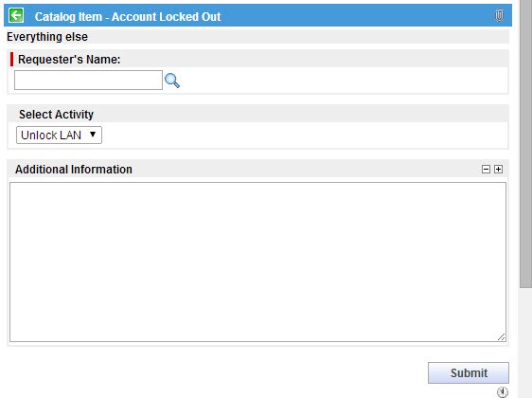Click the textarea resize grip corner
This screenshot has height=398, width=532.
[x=501, y=336]
